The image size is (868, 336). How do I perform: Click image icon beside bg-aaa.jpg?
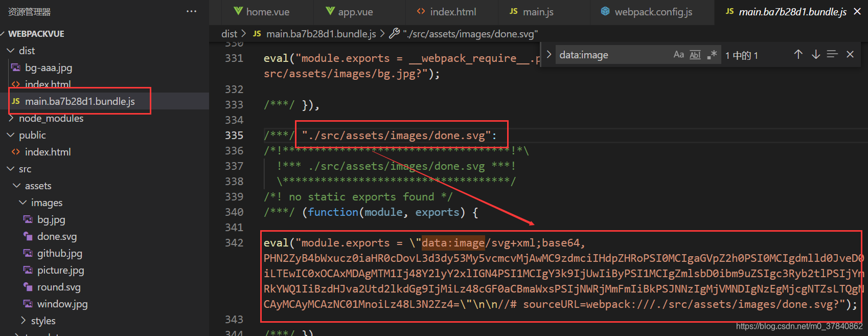16,68
